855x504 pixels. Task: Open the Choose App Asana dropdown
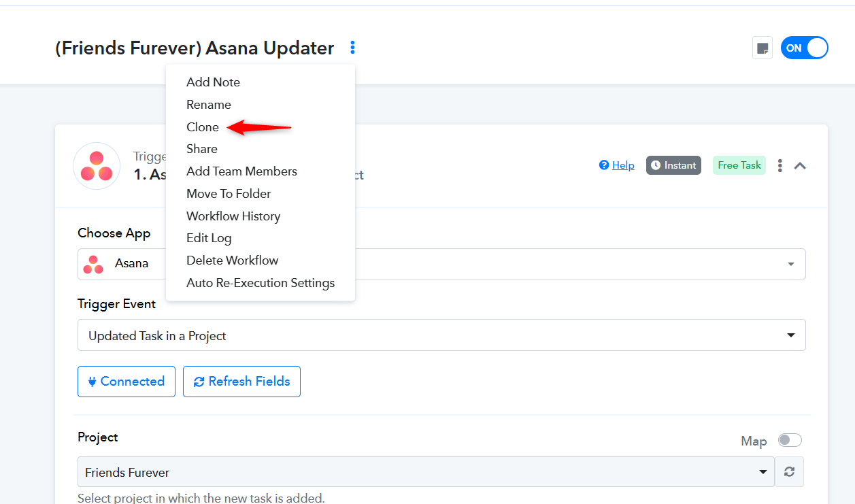coord(441,264)
